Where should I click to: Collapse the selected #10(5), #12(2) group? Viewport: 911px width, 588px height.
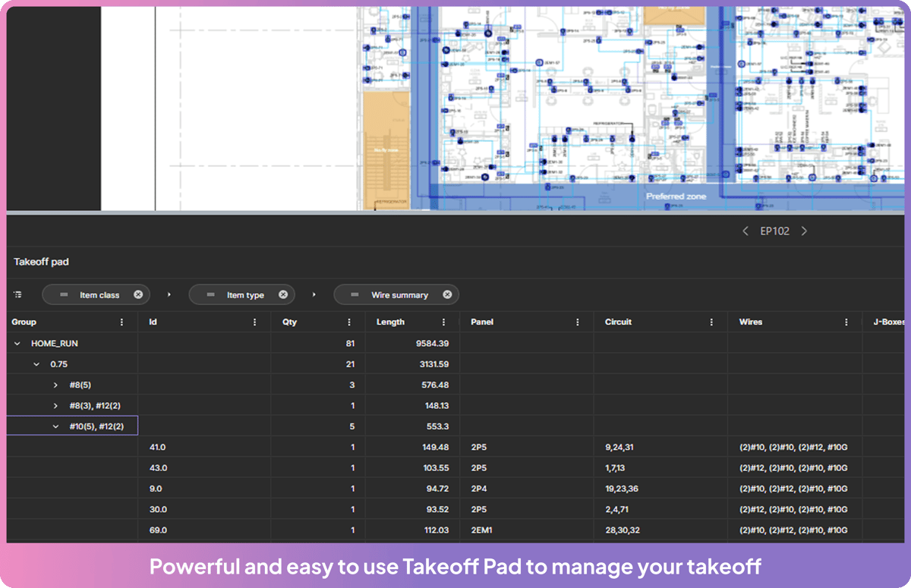55,426
